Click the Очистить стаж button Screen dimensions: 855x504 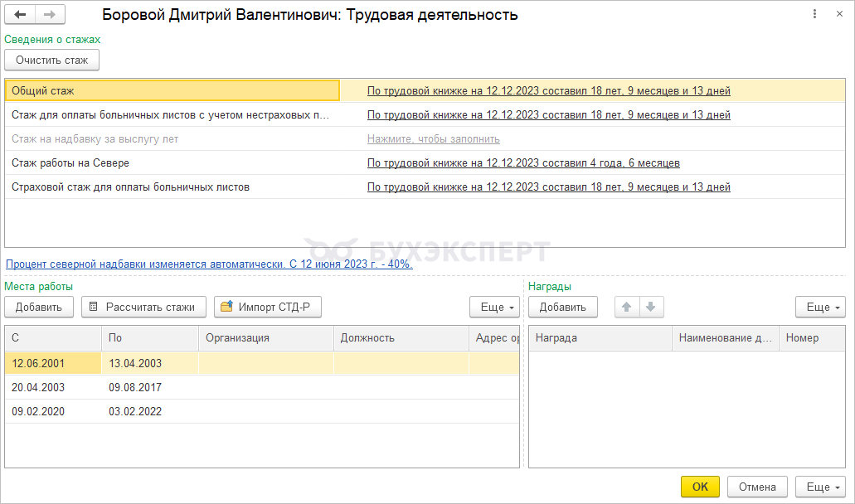pyautogui.click(x=51, y=60)
